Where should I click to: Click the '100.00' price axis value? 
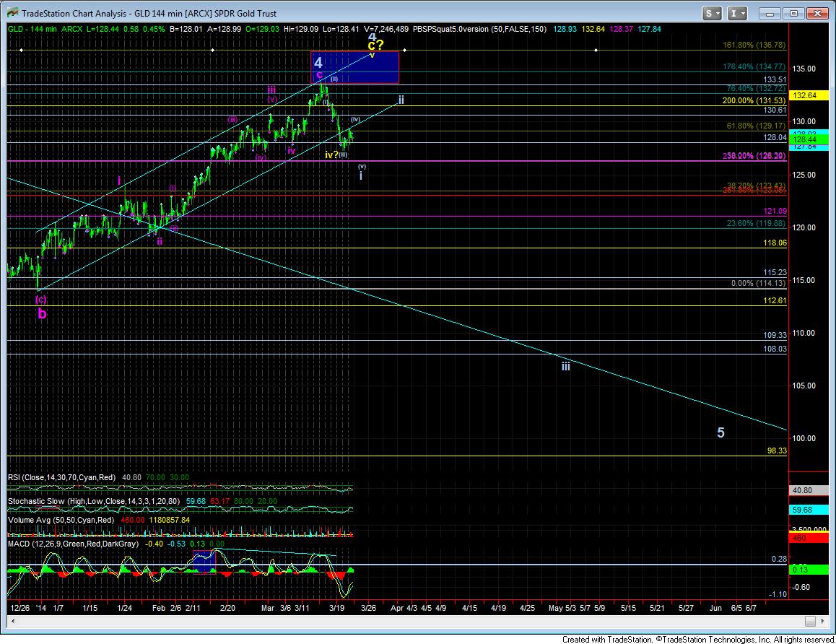804,439
